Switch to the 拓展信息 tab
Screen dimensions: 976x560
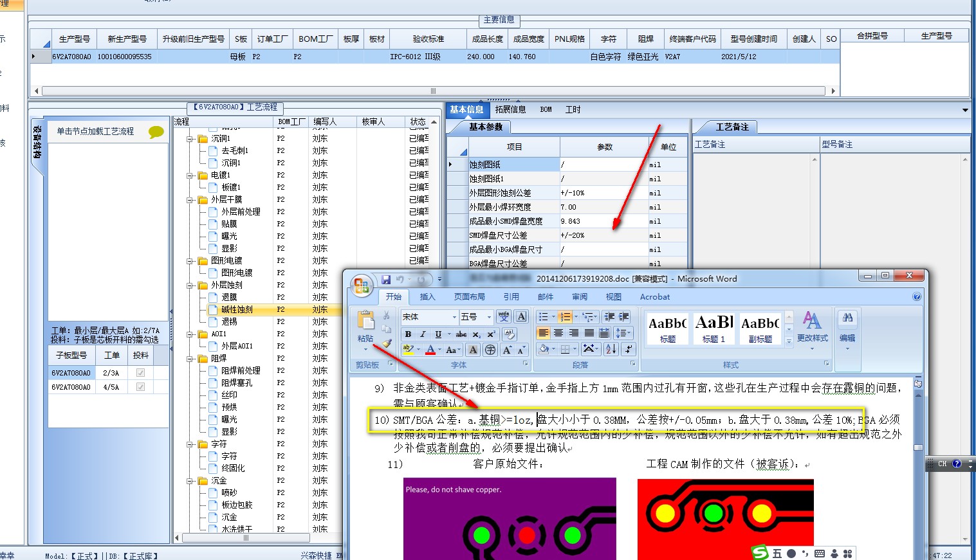[x=510, y=110]
